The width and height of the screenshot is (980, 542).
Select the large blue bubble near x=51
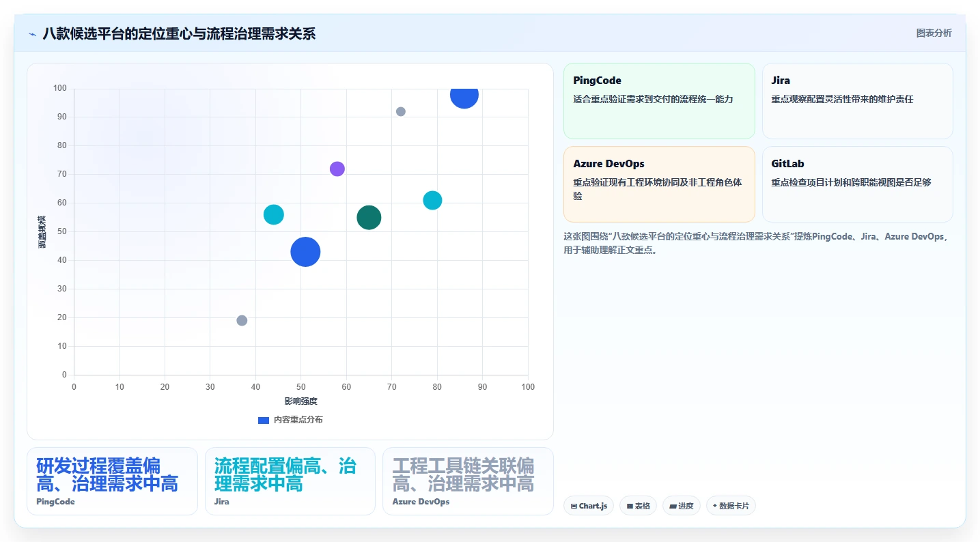tap(305, 251)
